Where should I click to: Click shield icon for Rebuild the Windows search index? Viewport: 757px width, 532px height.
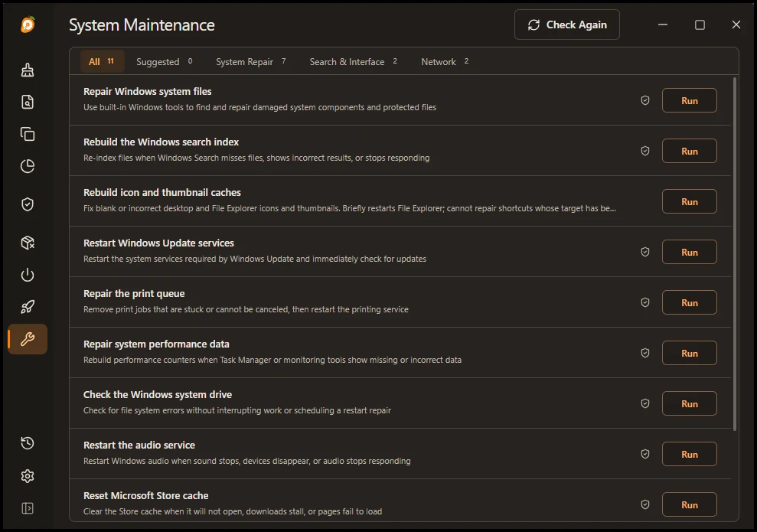point(645,151)
